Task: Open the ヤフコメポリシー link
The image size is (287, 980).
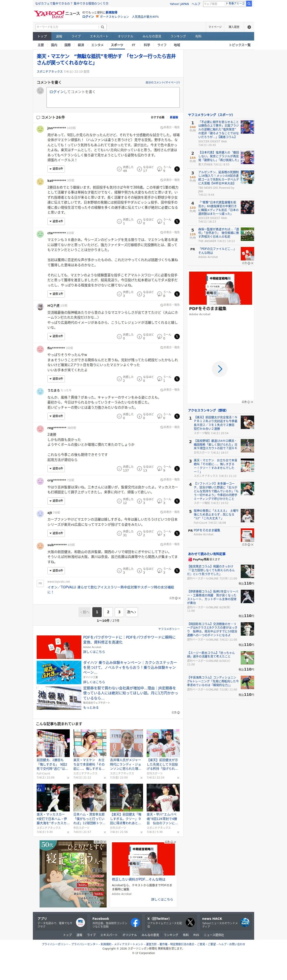Action: point(169,629)
